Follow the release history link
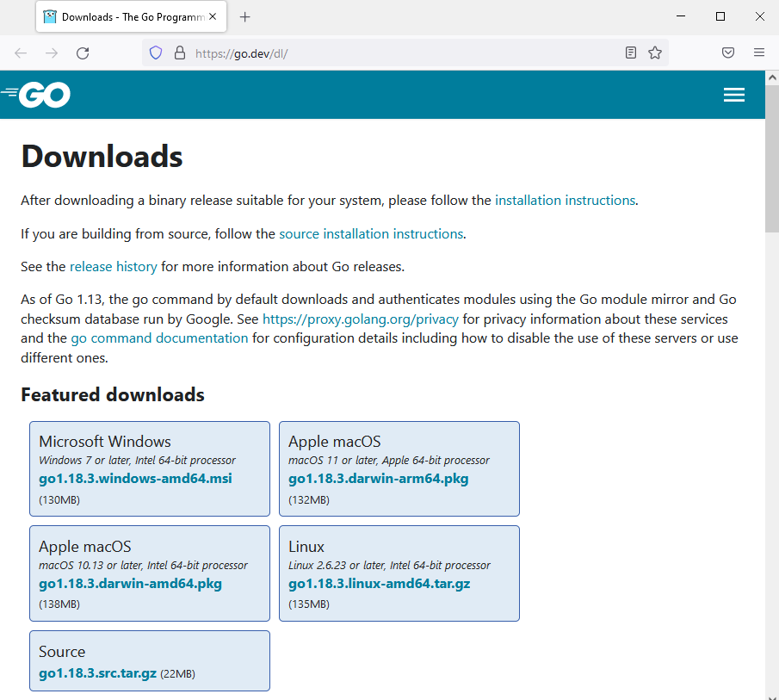779x700 pixels. tap(114, 267)
